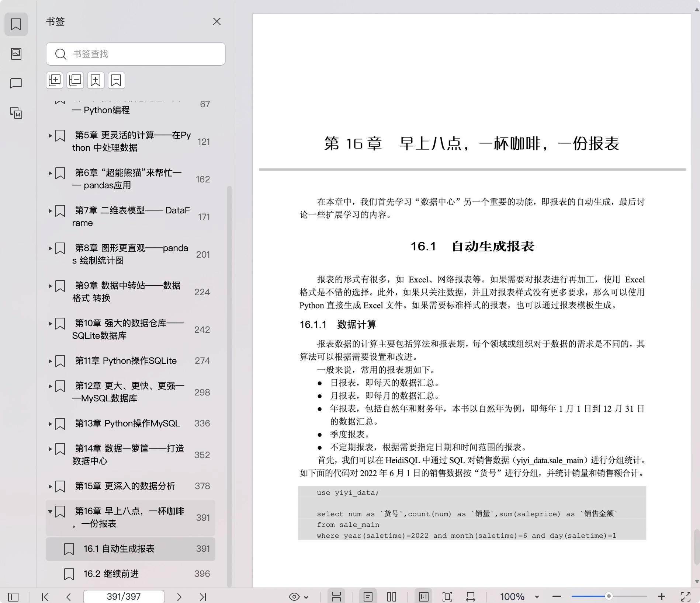Select two-page view
This screenshot has height=603, width=700.
pos(392,597)
